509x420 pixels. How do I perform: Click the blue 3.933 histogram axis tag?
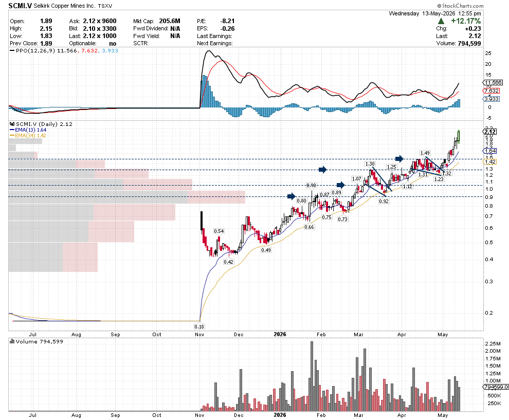coord(491,99)
